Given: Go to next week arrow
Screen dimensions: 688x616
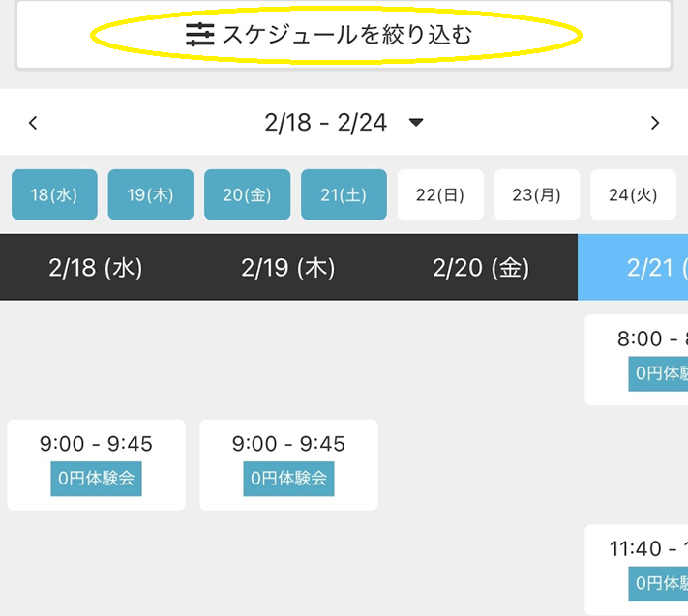Looking at the screenshot, I should coord(655,123).
